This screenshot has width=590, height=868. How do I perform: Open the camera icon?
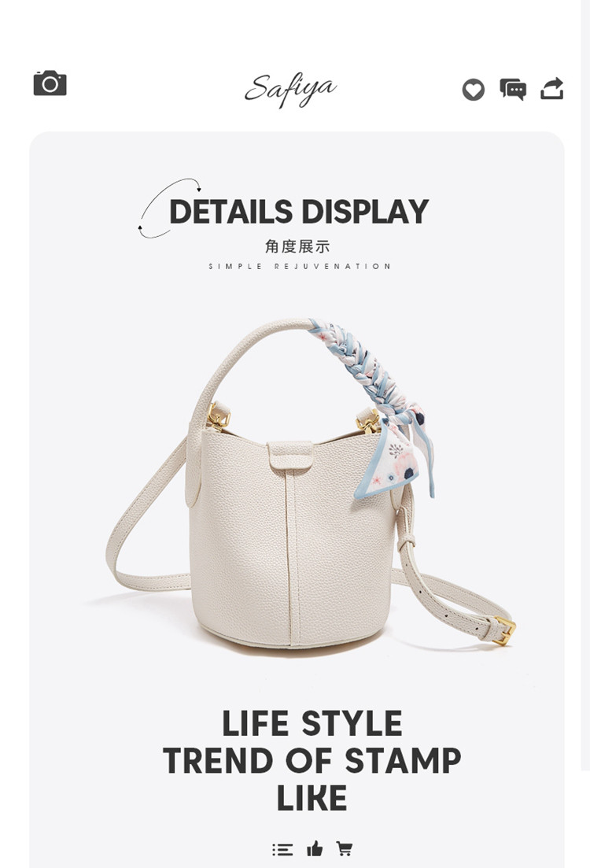50,83
